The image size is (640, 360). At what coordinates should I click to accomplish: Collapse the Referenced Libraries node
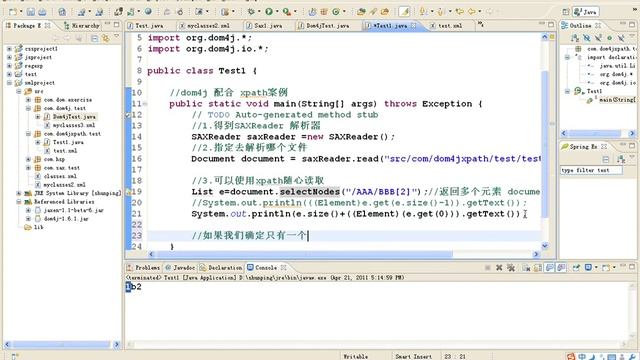coord(19,202)
